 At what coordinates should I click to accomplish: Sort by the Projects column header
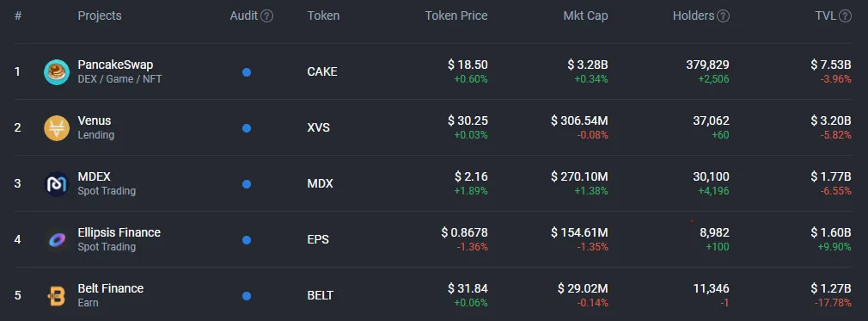[x=100, y=15]
